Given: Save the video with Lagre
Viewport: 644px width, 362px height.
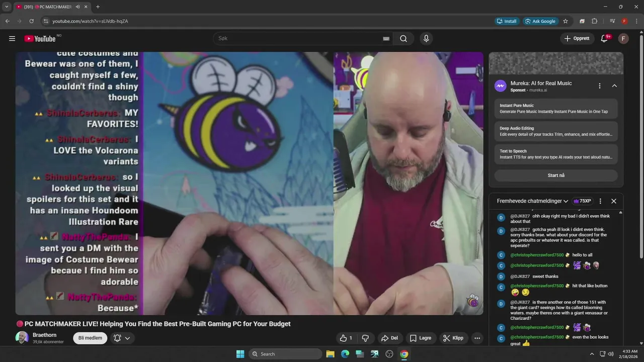Looking at the screenshot, I should point(421,338).
